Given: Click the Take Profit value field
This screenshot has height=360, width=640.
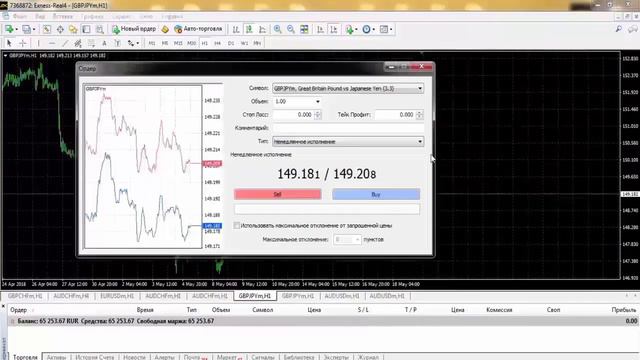Looking at the screenshot, I should coord(395,115).
